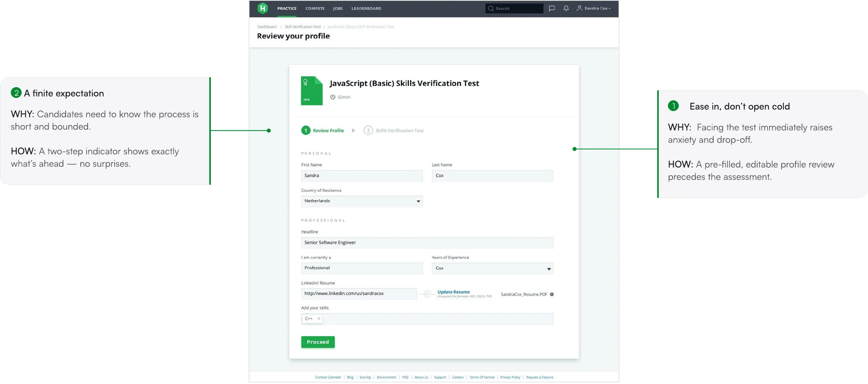Remove SandraCox_Resume.PDF with the x icon
Image resolution: width=868 pixels, height=384 pixels.
552,294
